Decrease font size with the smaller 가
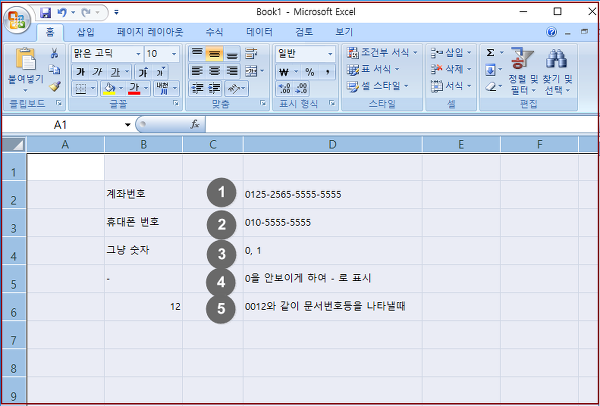 pos(160,72)
